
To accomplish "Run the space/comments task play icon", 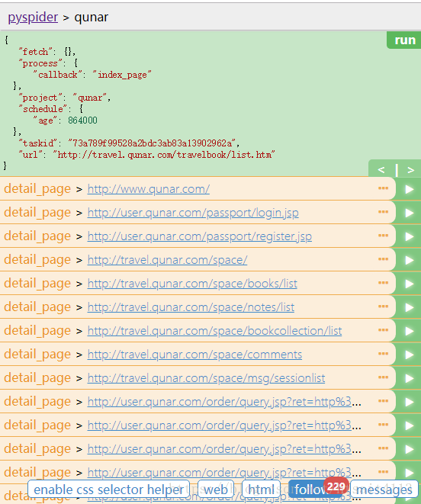I will tap(409, 355).
